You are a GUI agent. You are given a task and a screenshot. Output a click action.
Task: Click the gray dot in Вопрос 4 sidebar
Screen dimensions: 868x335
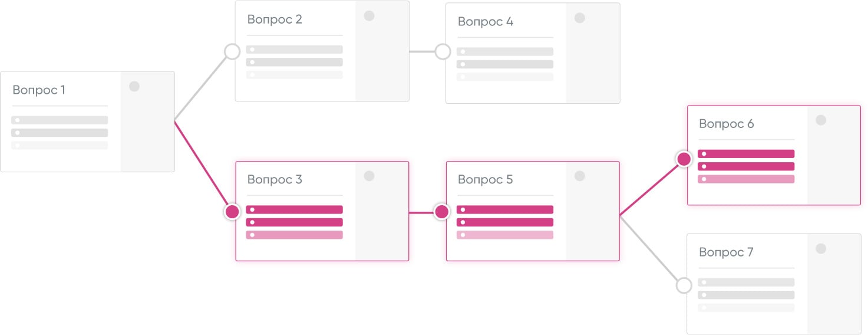(x=580, y=18)
